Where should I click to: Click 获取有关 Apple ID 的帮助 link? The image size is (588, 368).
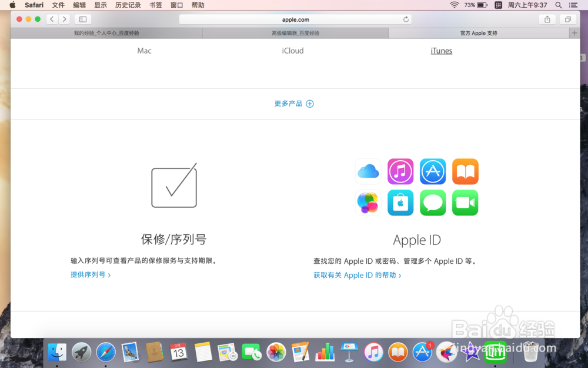[x=358, y=275]
